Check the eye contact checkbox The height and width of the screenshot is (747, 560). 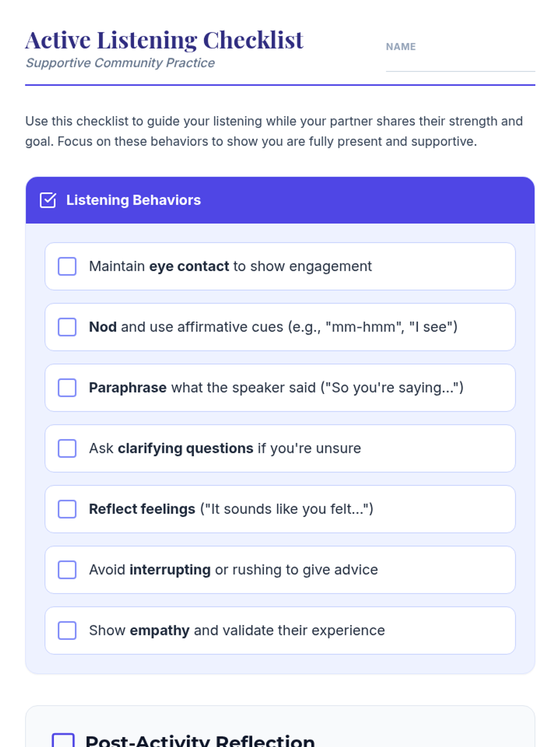pyautogui.click(x=67, y=267)
